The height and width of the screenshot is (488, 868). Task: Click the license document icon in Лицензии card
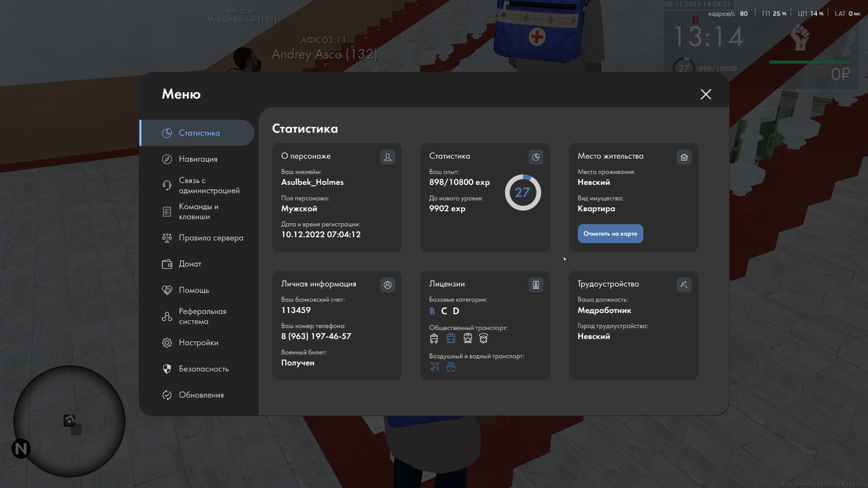point(536,285)
